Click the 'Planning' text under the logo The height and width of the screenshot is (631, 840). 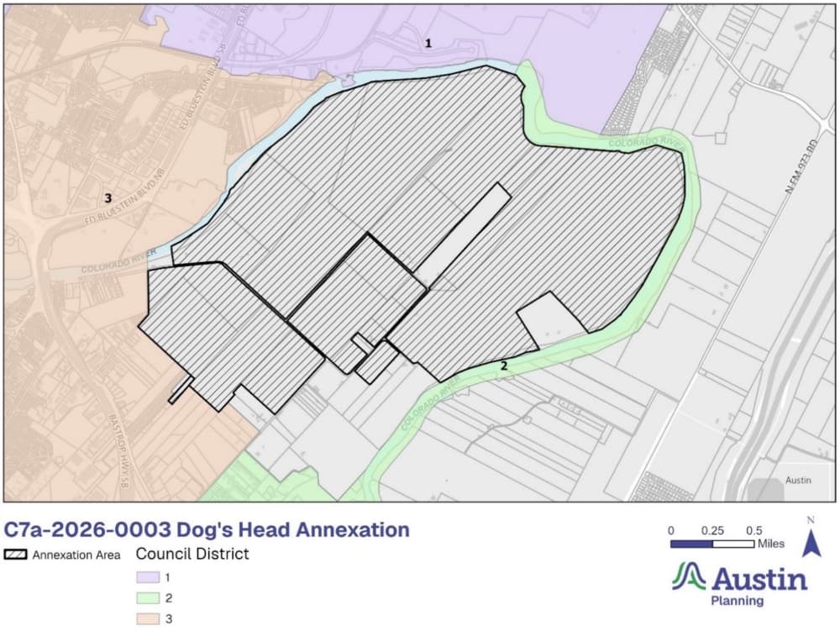click(x=738, y=601)
